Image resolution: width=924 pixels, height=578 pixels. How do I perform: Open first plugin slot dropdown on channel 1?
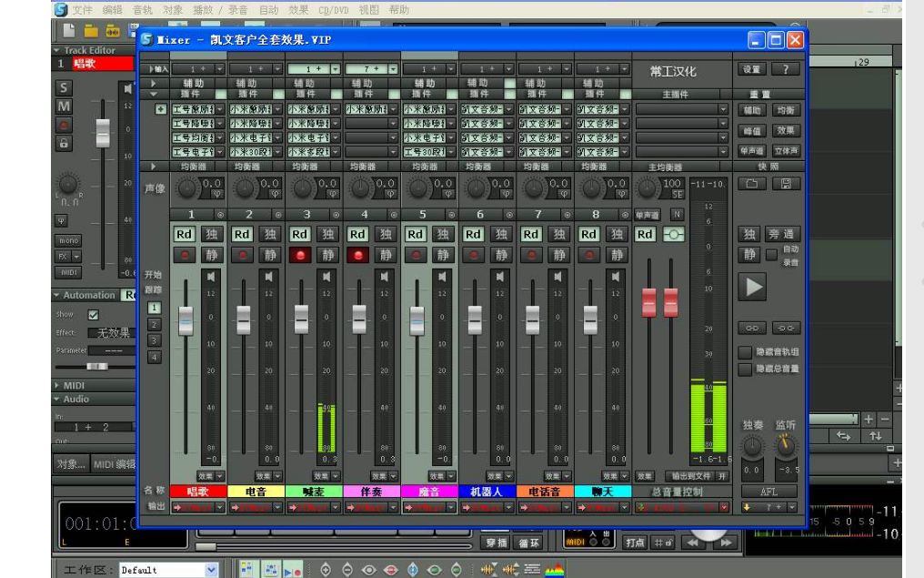coord(220,109)
